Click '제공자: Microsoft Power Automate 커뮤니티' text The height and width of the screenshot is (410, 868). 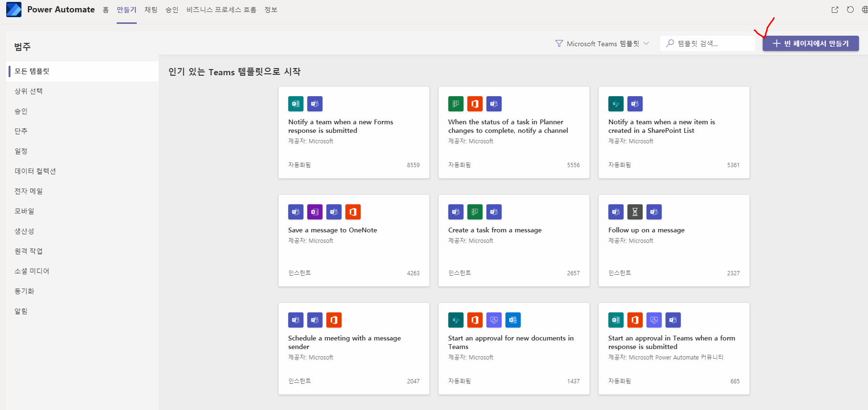tap(666, 358)
